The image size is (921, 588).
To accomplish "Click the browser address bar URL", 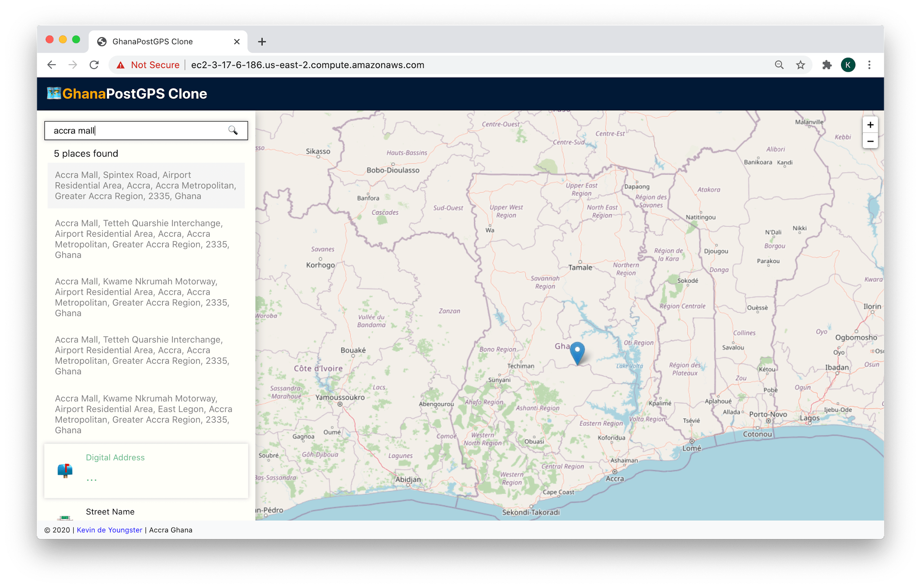I will (308, 65).
